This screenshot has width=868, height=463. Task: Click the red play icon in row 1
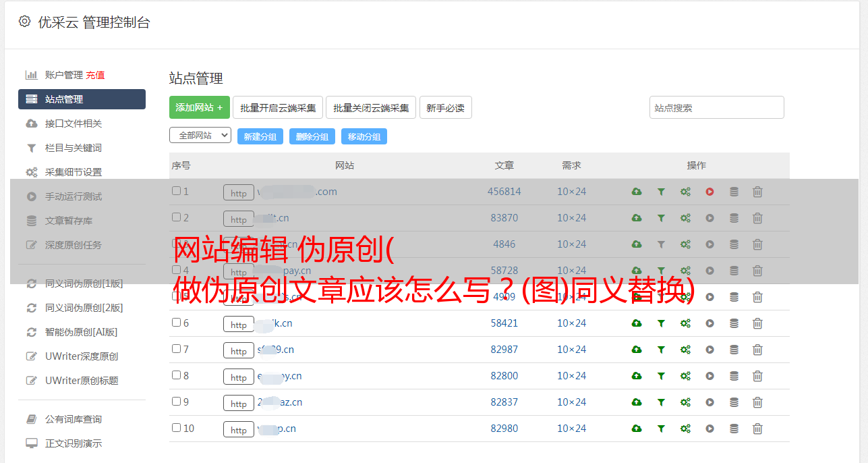[x=710, y=192]
